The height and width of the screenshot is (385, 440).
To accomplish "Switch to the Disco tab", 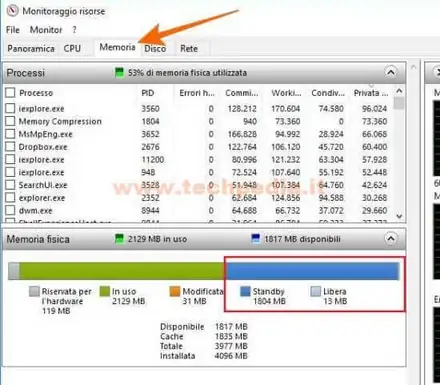I will (155, 49).
